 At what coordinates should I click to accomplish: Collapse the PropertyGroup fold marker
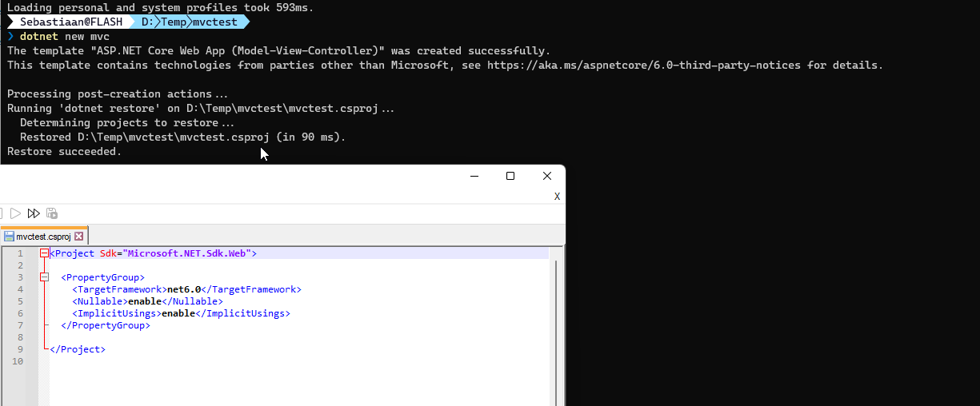(x=44, y=277)
